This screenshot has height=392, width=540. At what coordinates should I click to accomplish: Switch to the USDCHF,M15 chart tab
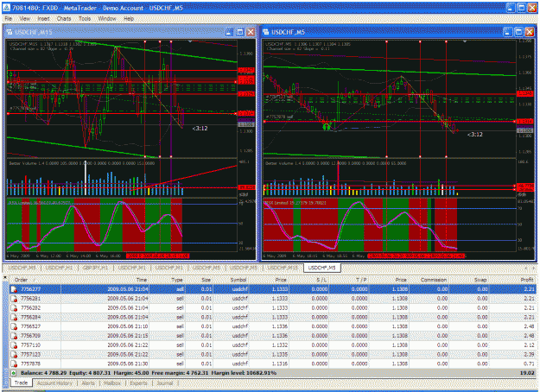point(283,268)
